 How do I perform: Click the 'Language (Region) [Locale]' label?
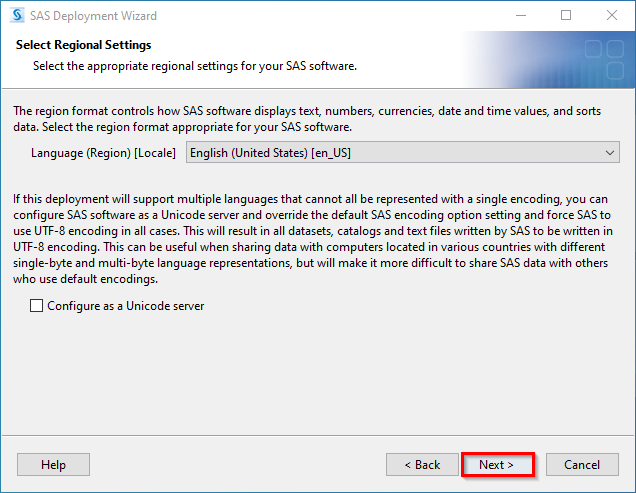click(x=103, y=153)
